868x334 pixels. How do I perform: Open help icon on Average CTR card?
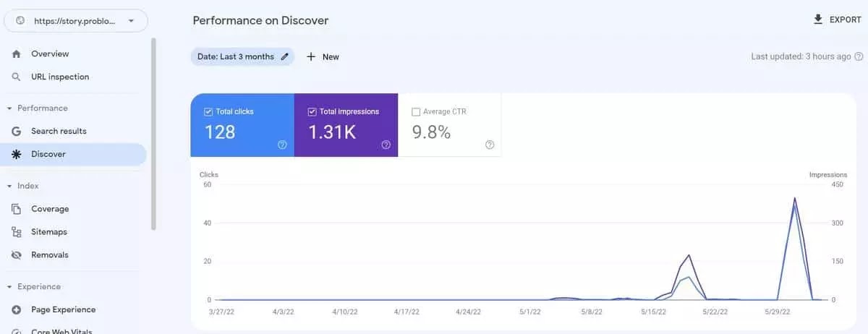pyautogui.click(x=490, y=145)
